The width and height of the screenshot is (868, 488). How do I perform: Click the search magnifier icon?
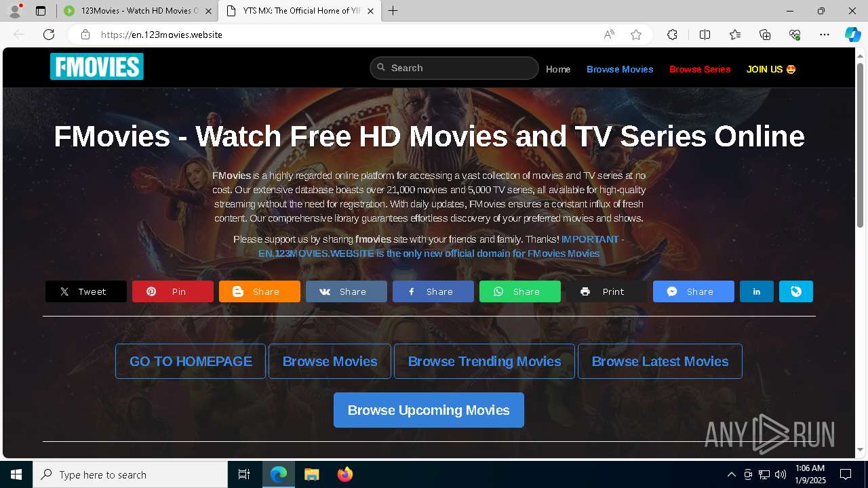point(381,68)
